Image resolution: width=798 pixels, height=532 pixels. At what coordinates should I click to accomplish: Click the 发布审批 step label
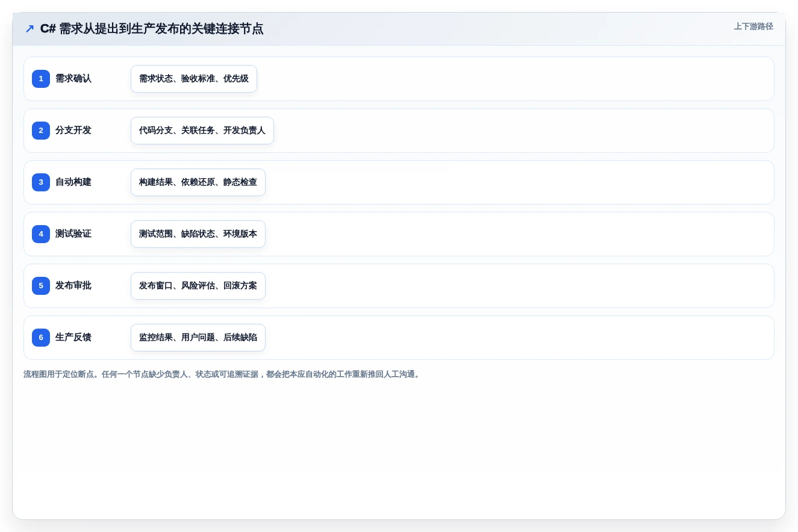click(73, 286)
